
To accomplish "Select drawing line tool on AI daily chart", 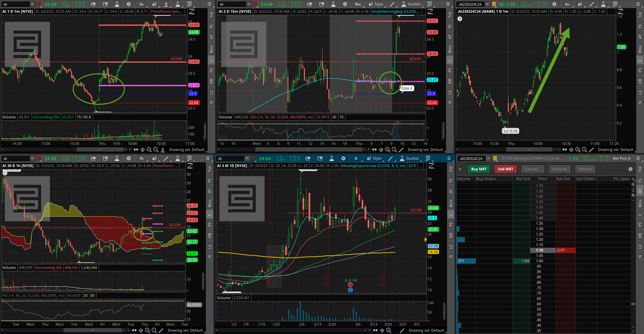I will click(x=390, y=158).
